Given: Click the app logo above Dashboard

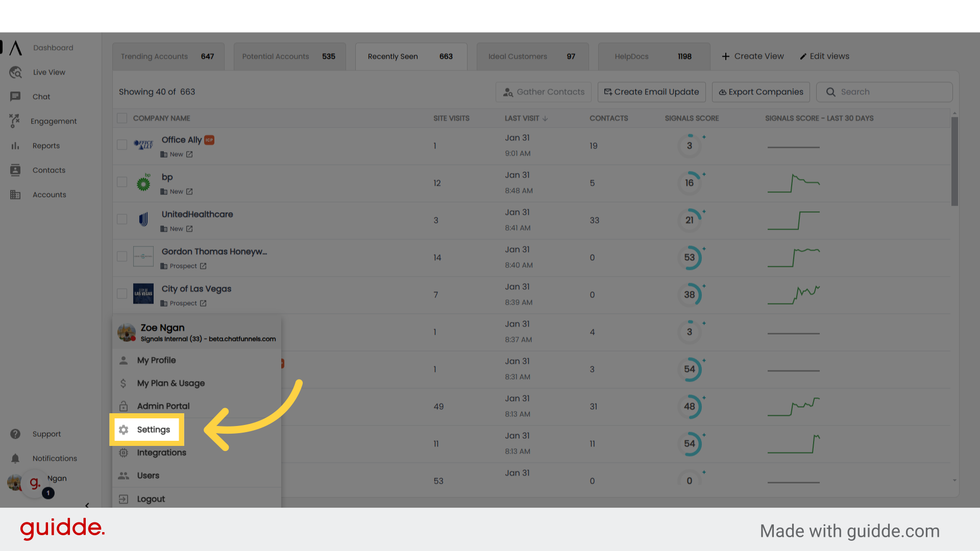Looking at the screenshot, I should tap(16, 48).
